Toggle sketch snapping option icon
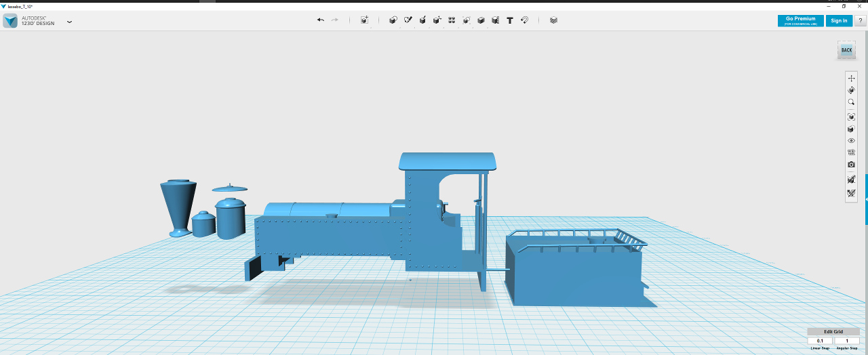The height and width of the screenshot is (355, 868). coord(852,194)
